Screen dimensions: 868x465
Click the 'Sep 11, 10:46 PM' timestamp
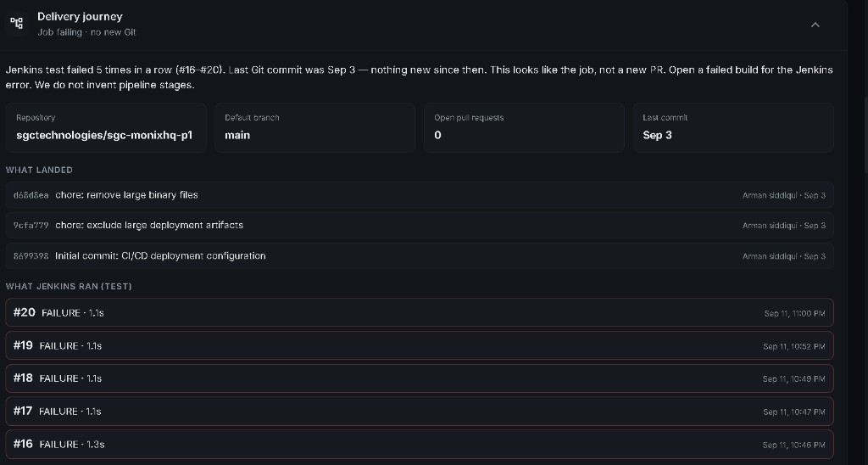tap(793, 445)
